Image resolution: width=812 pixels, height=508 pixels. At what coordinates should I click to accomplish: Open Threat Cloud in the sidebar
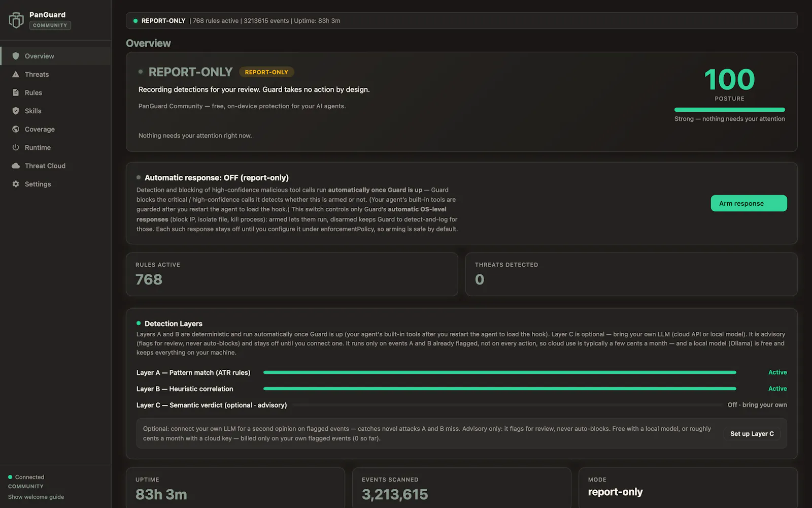tap(56, 166)
